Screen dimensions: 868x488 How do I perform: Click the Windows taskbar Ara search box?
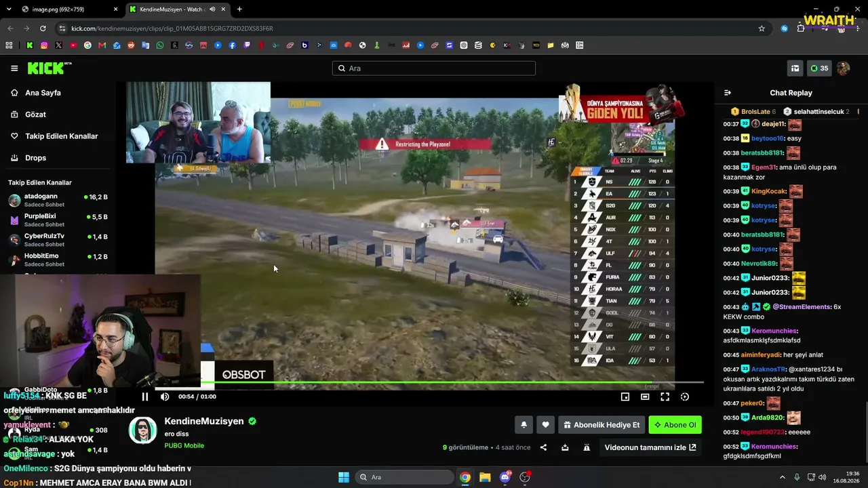point(405,477)
